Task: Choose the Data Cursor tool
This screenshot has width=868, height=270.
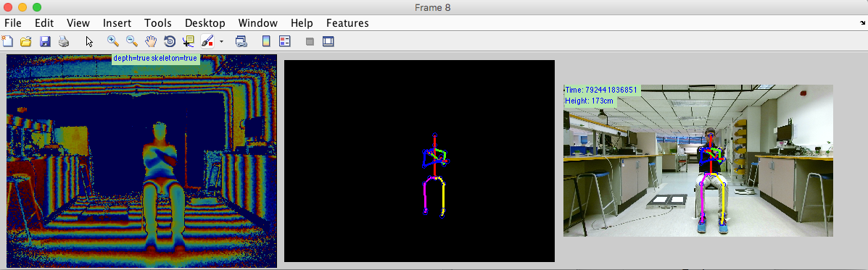Action: click(x=189, y=41)
